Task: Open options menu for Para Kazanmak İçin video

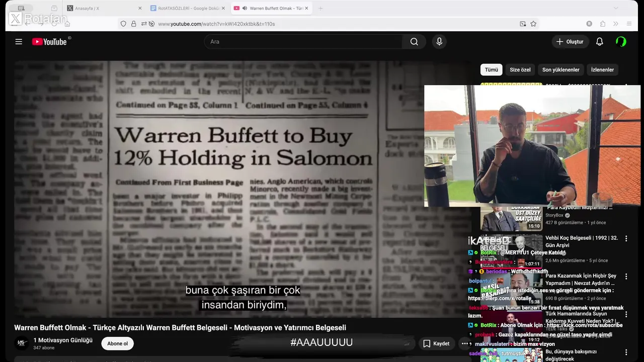Action: click(626, 276)
